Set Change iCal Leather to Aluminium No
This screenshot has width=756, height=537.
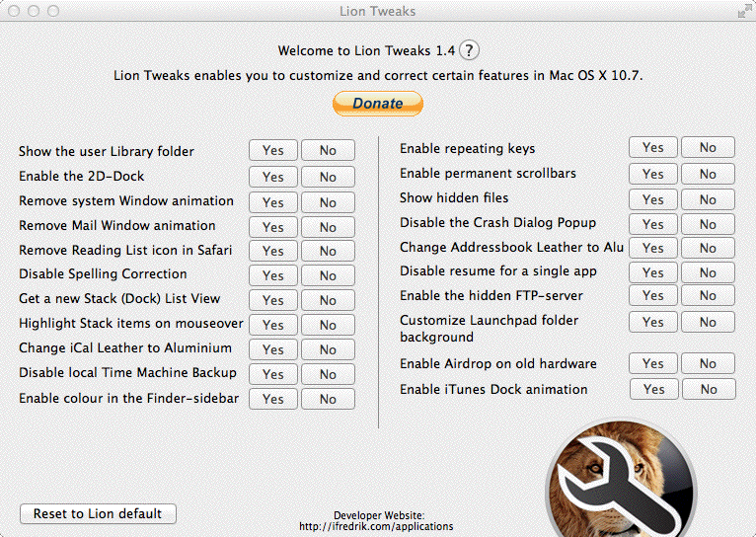pyautogui.click(x=328, y=349)
